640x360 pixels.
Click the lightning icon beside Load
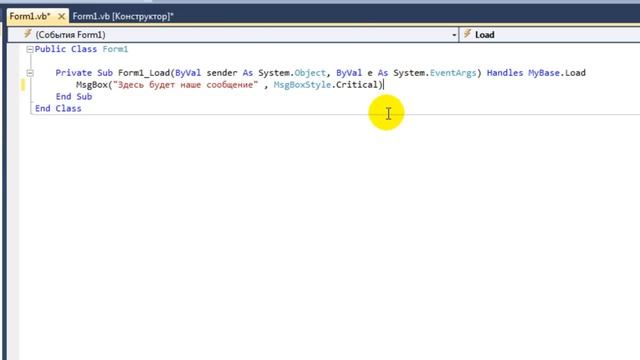467,34
